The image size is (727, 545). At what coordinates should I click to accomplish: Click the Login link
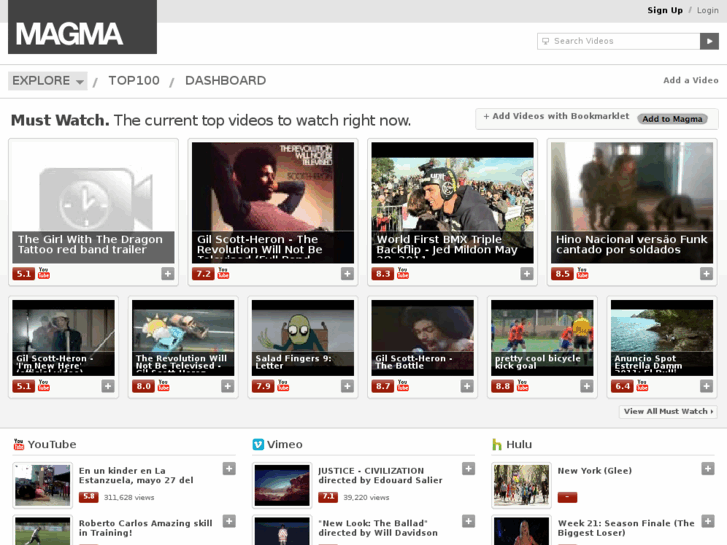point(708,10)
